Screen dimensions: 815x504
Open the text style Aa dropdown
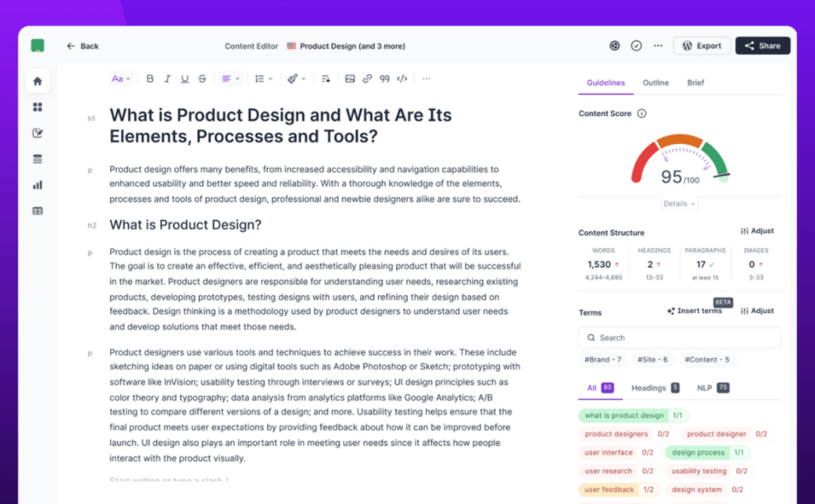pos(121,79)
